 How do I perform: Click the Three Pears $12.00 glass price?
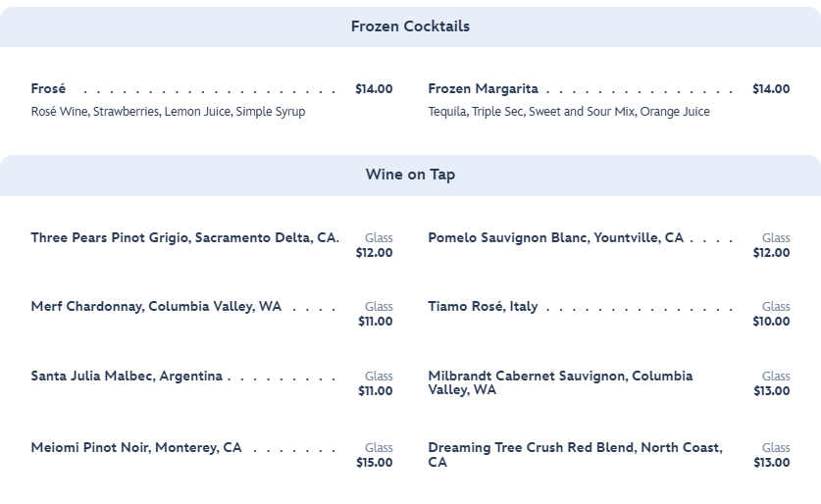pos(374,253)
